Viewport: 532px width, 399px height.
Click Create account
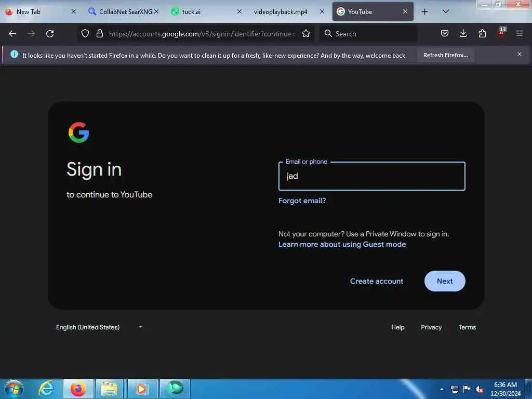(x=377, y=281)
